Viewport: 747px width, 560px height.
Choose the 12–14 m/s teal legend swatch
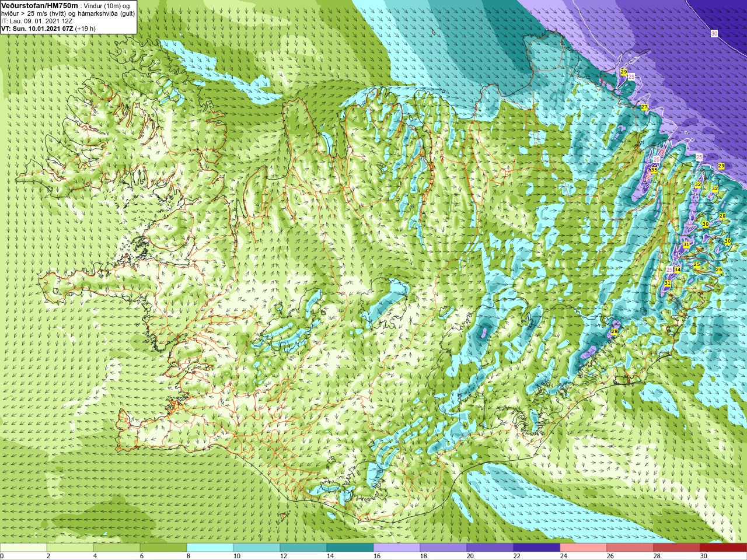click(303, 548)
